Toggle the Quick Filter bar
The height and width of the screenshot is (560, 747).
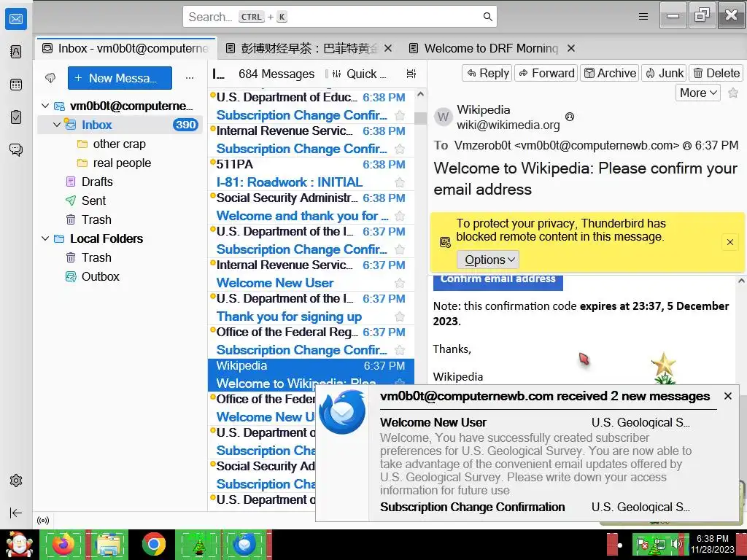coord(359,74)
